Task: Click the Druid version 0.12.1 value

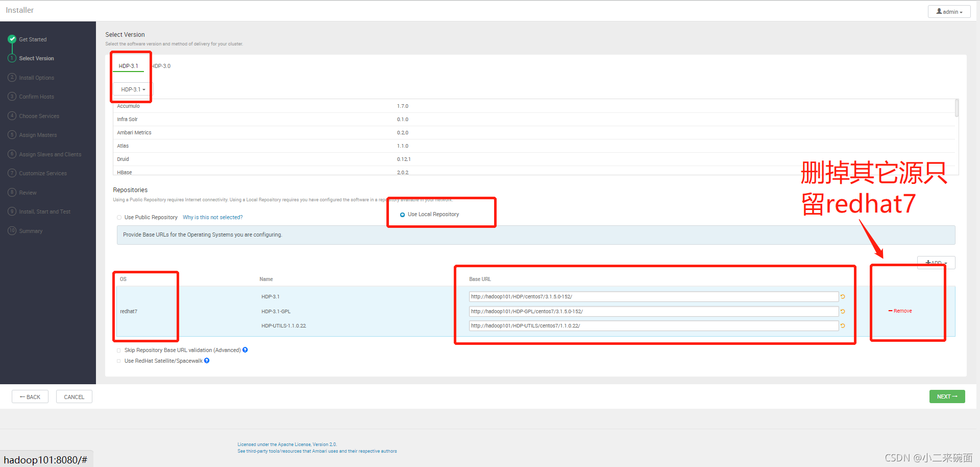Action: tap(404, 159)
